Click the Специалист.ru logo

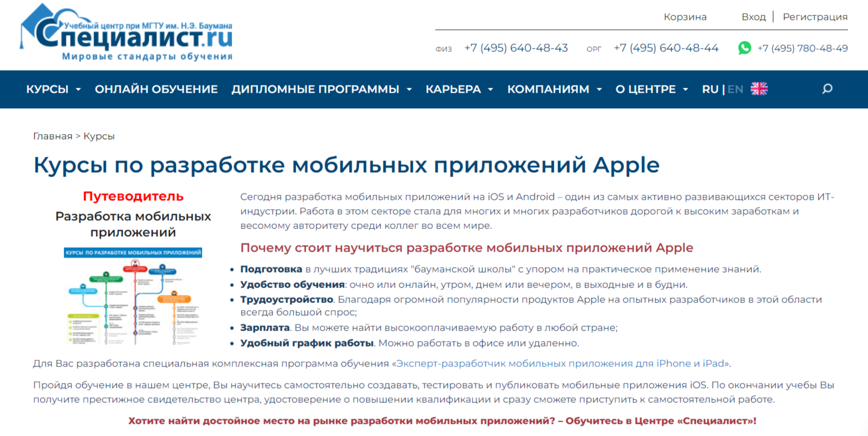point(127,32)
